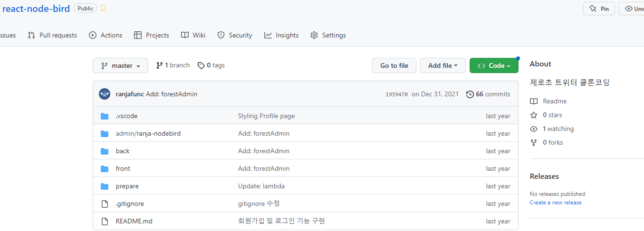Follow the Create a new release link
The height and width of the screenshot is (231, 644).
point(556,203)
